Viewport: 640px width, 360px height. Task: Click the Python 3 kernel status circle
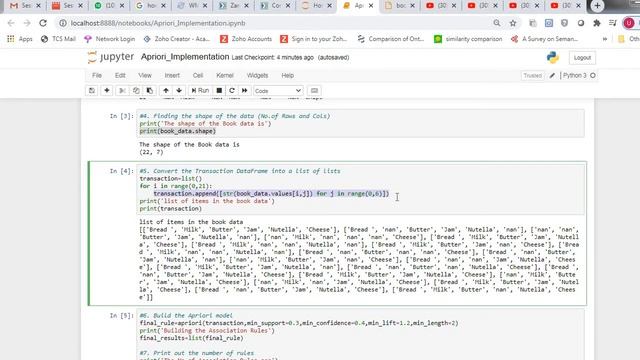[x=593, y=76]
